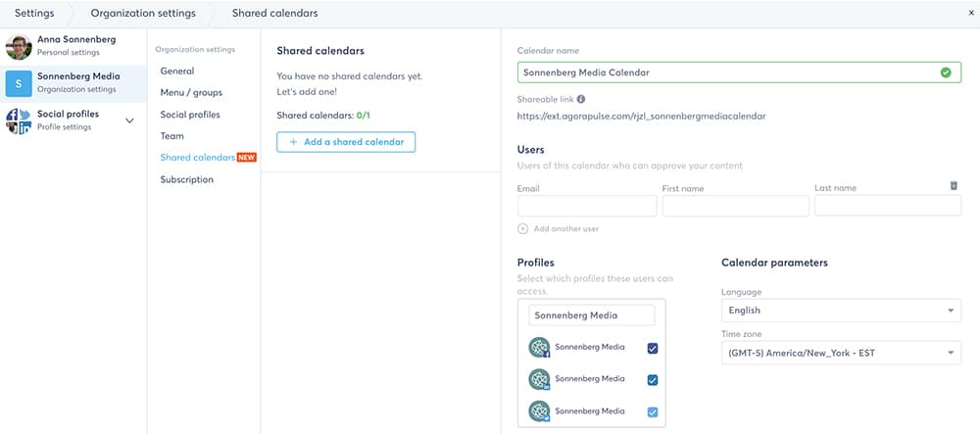Click the Calendar name input field
980x434 pixels.
(x=739, y=72)
